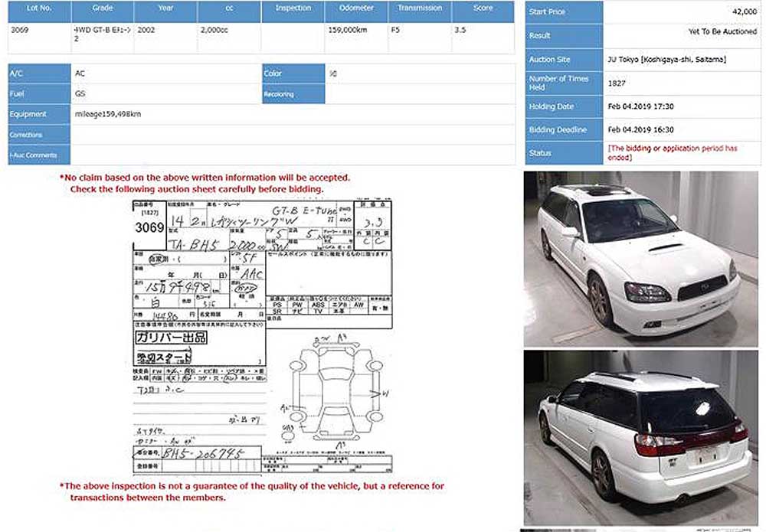
Task: Select JU Tokyo Koshigaya-shi, Saitama auction site text
Action: pos(667,60)
